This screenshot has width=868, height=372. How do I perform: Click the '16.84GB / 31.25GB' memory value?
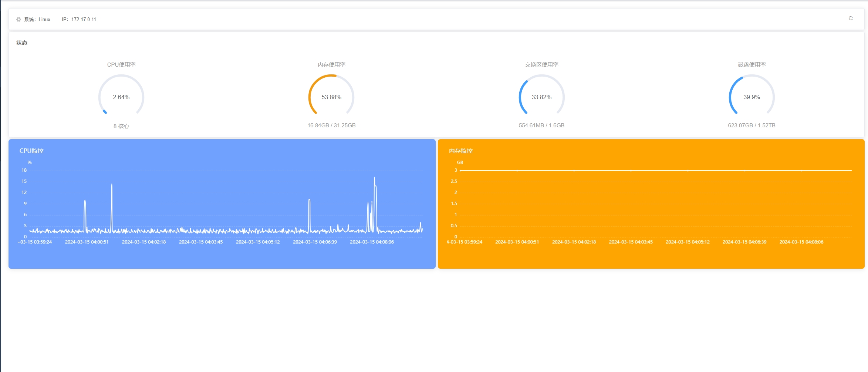(331, 125)
